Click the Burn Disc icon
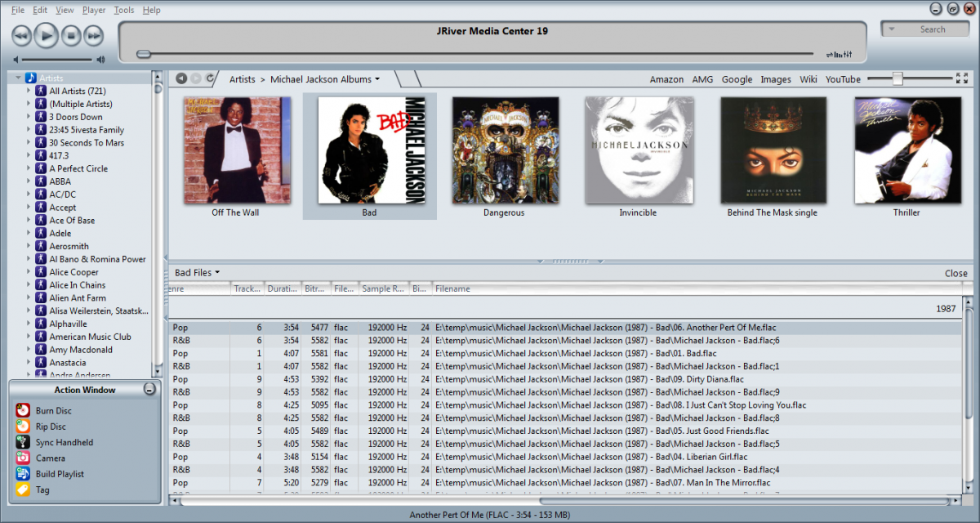 pyautogui.click(x=23, y=410)
